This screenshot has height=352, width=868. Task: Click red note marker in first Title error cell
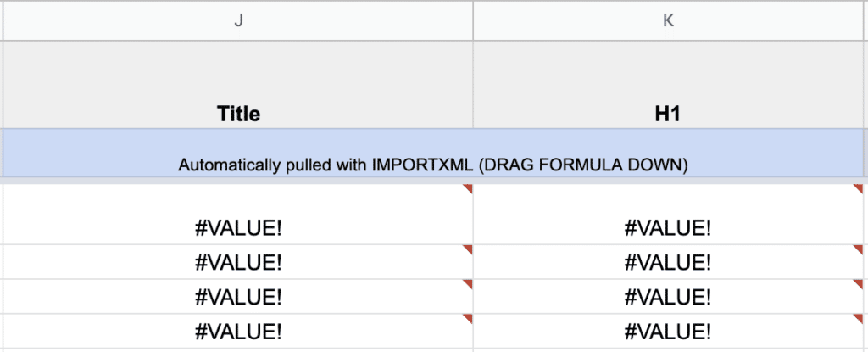coord(468,189)
